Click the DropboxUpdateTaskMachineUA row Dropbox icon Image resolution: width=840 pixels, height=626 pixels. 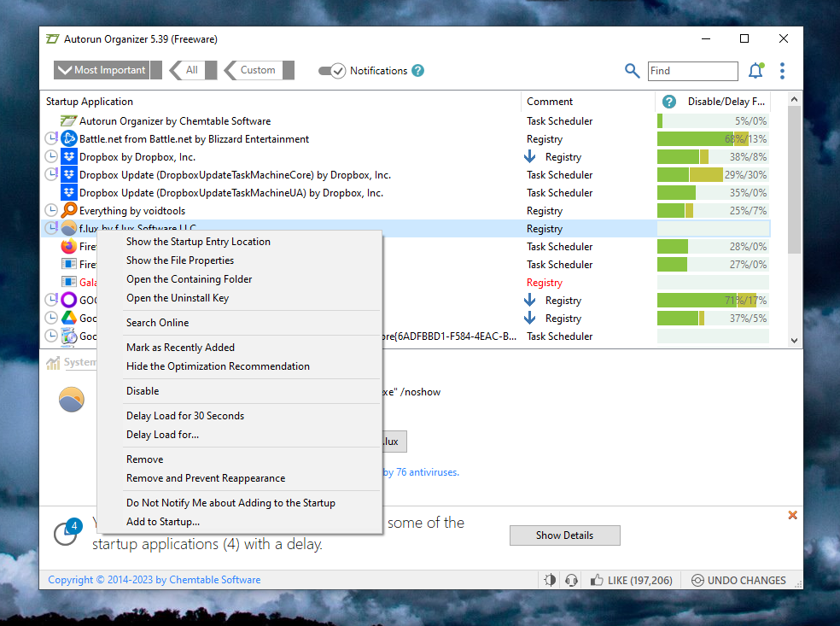coord(68,193)
